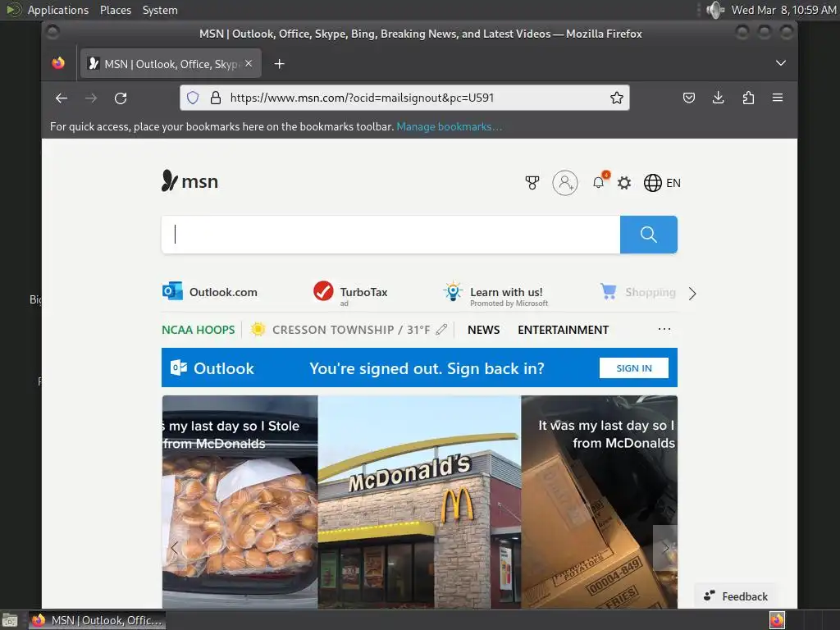Viewport: 840px width, 630px height.
Task: Open the TurboTax ad link
Action: coord(350,293)
